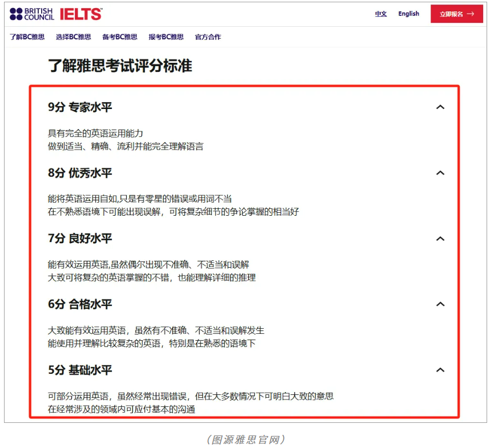494x448 pixels.
Task: Collapse the 7分 良好水平 section chevron
Action: pos(440,239)
